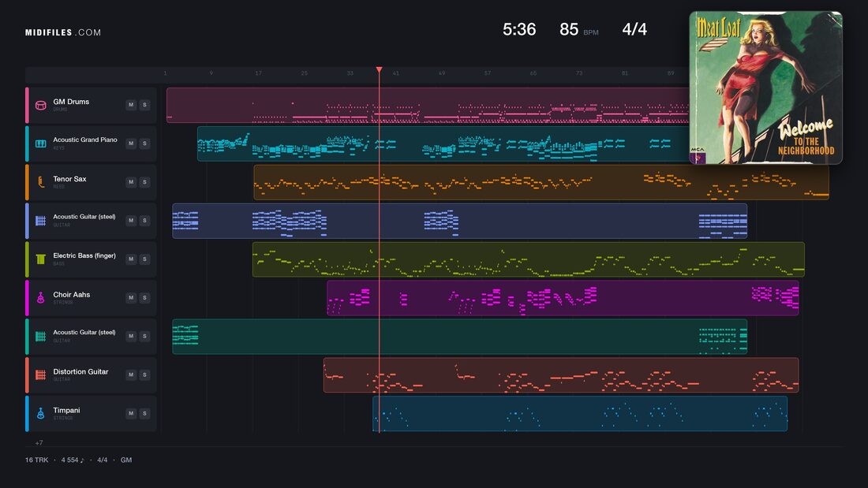Click the Electric Bass (finger) icon
This screenshot has width=868, height=488.
point(40,259)
